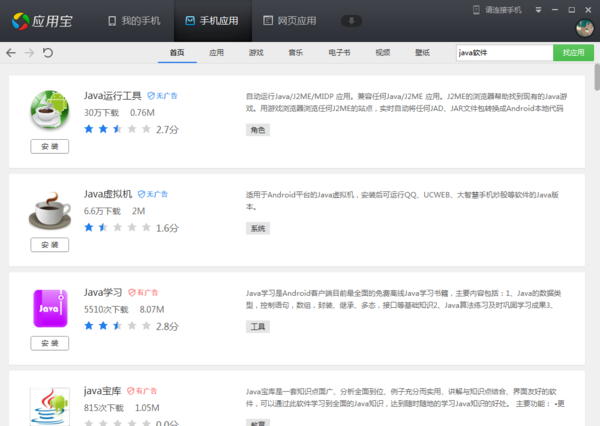The height and width of the screenshot is (426, 600).
Task: Click the 0.76M size text
Action: coord(142,113)
